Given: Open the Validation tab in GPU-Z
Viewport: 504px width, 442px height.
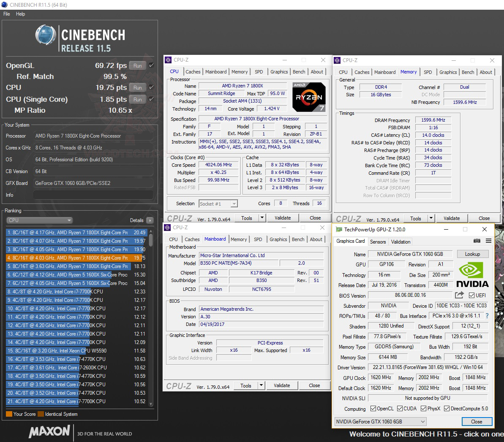Looking at the screenshot, I should coord(401,241).
